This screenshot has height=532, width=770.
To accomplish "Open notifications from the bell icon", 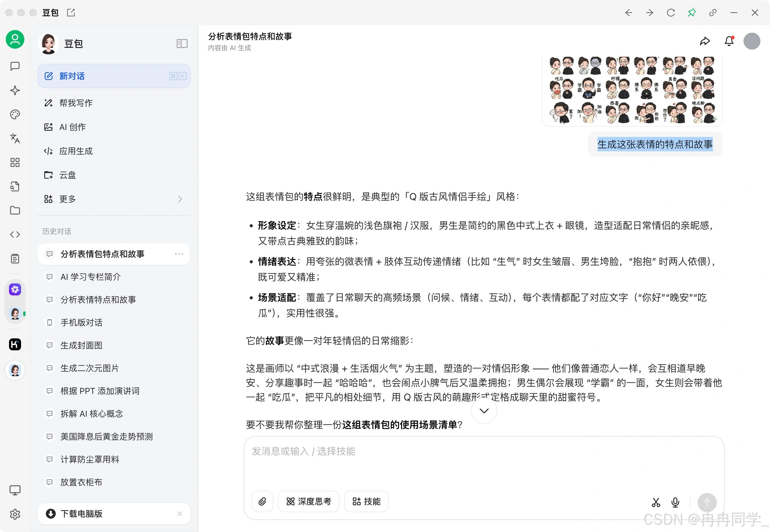I will click(x=729, y=41).
